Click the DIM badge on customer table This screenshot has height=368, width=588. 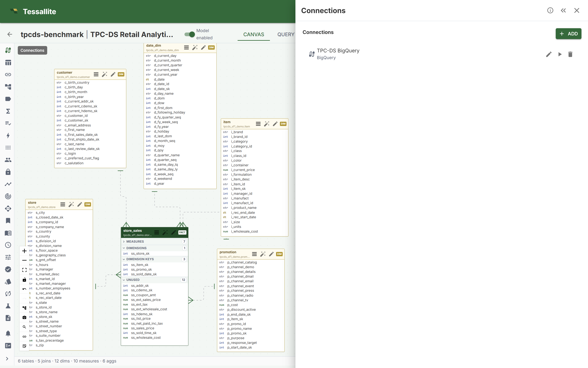pos(121,74)
